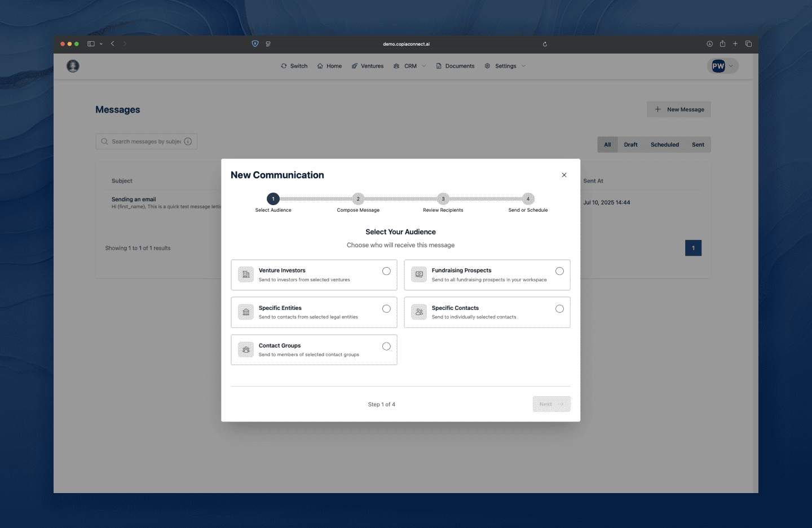Expand the CRM dropdown chevron
The image size is (812, 528).
point(423,66)
